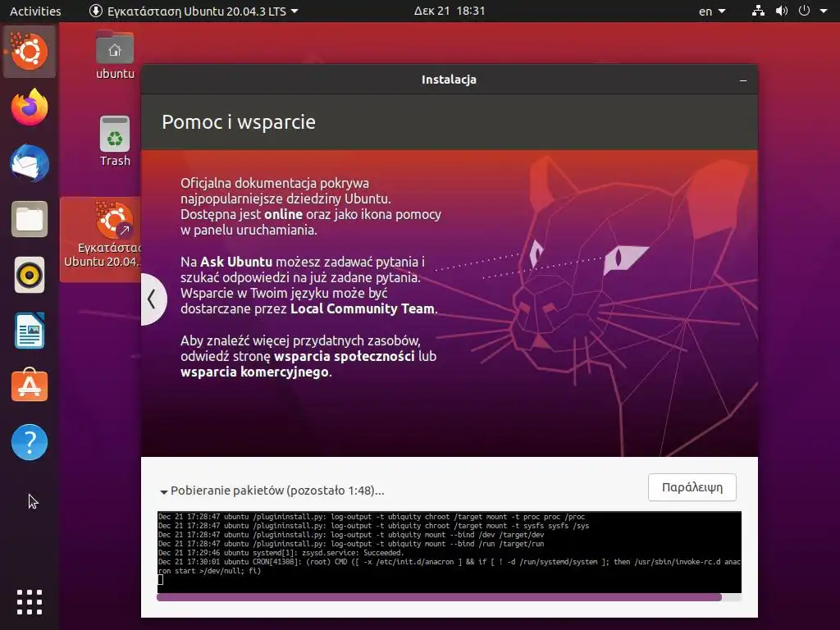Launch Rhythmbox music player
The width and height of the screenshot is (840, 630).
click(30, 276)
